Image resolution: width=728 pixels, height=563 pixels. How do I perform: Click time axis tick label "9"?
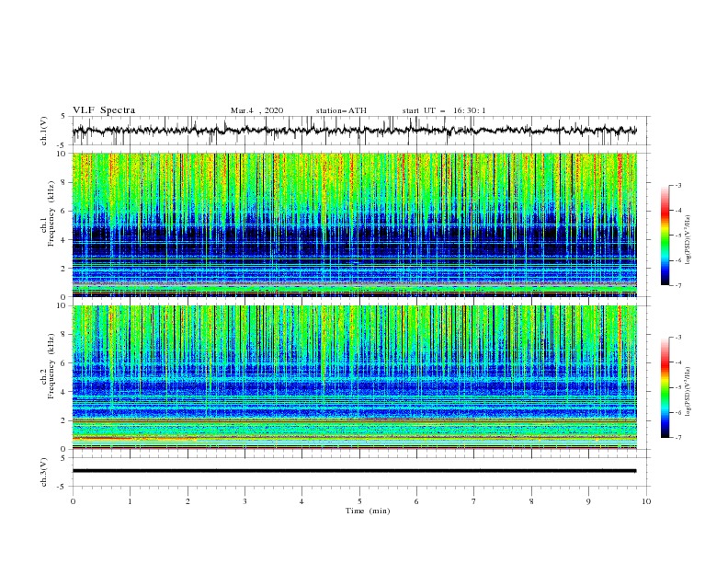[x=588, y=501]
